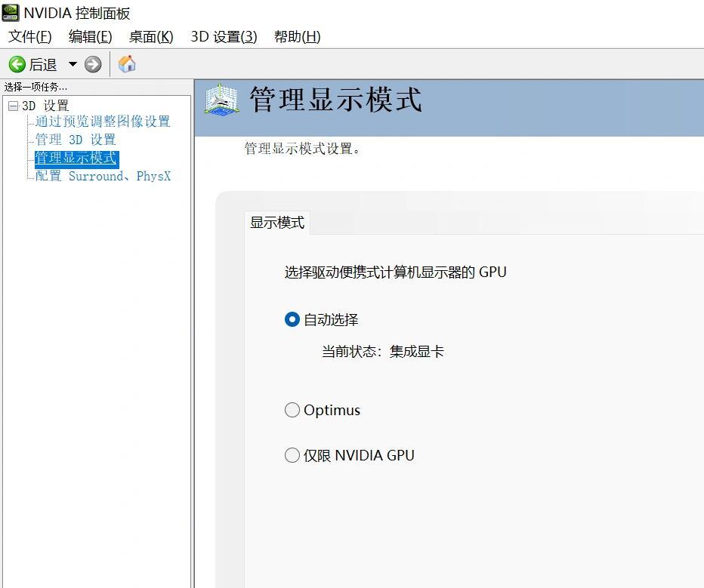This screenshot has height=588, width=704.
Task: Open the 帮助(H) menu
Action: pyautogui.click(x=297, y=36)
